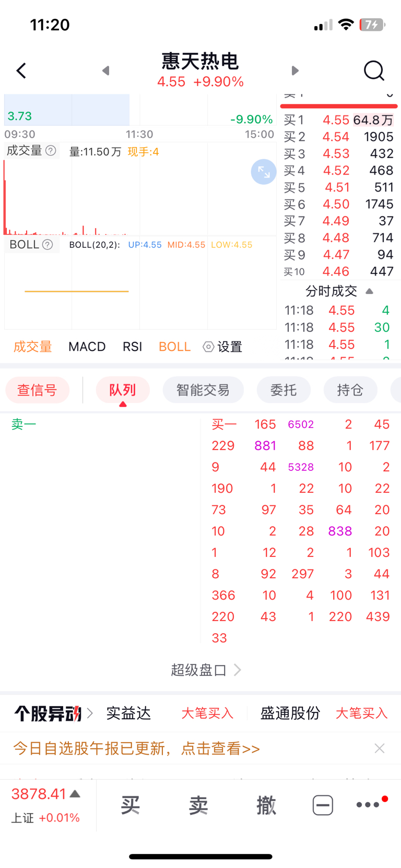Select 买3 price 4.53 row
The height and width of the screenshot is (868, 401).
click(x=338, y=153)
